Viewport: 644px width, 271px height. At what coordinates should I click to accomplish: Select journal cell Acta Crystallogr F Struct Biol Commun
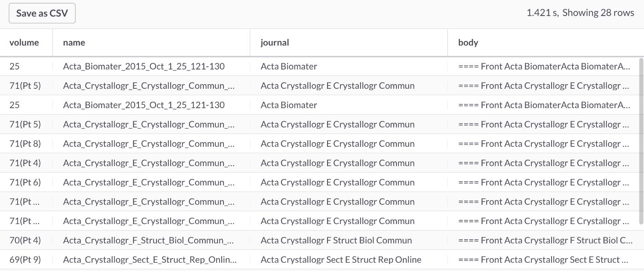click(336, 241)
